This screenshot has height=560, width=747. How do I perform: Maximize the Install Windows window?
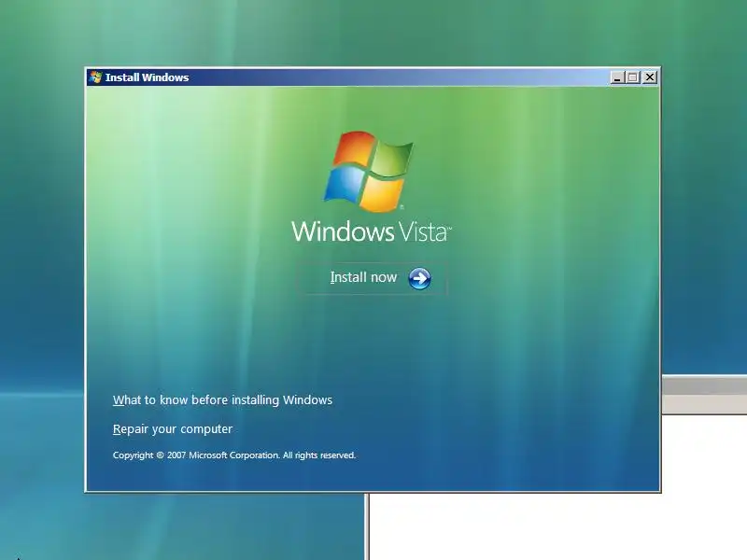[633, 77]
